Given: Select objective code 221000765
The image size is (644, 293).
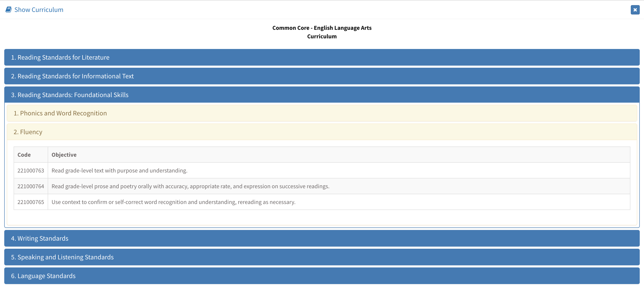Looking at the screenshot, I should click(30, 202).
